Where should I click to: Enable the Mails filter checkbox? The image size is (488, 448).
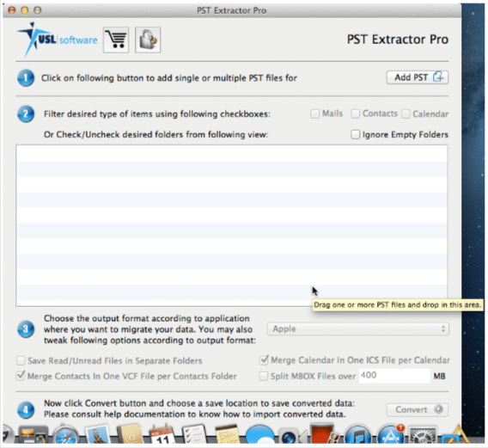(x=314, y=114)
